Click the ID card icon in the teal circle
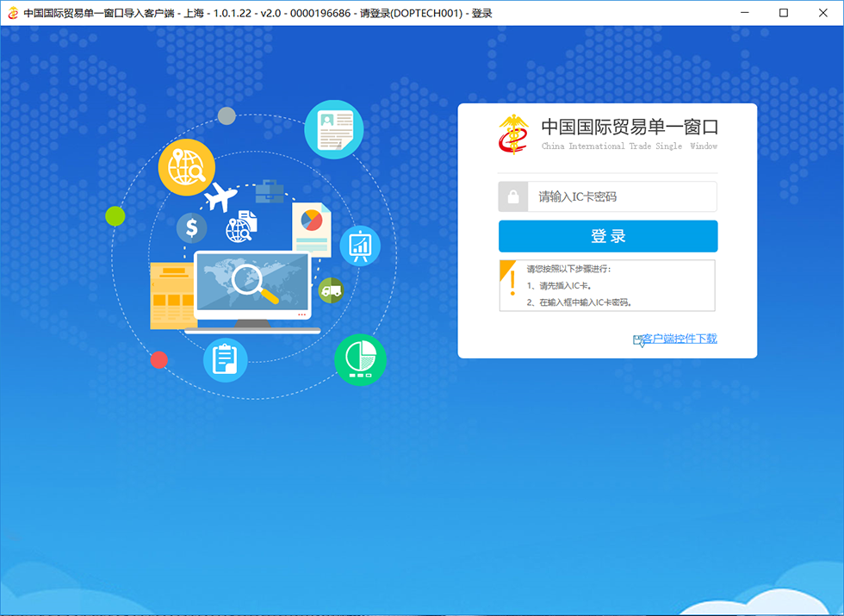The image size is (844, 616). (334, 129)
